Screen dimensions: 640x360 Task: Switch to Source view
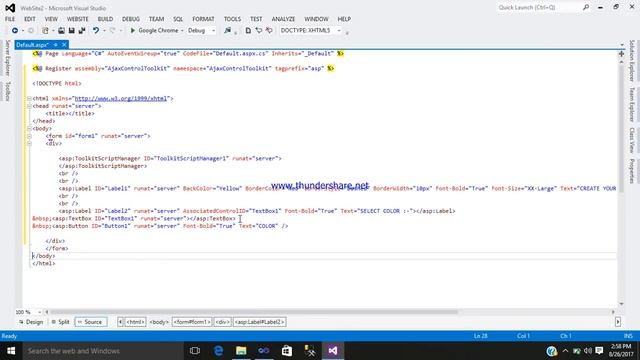(x=91, y=322)
